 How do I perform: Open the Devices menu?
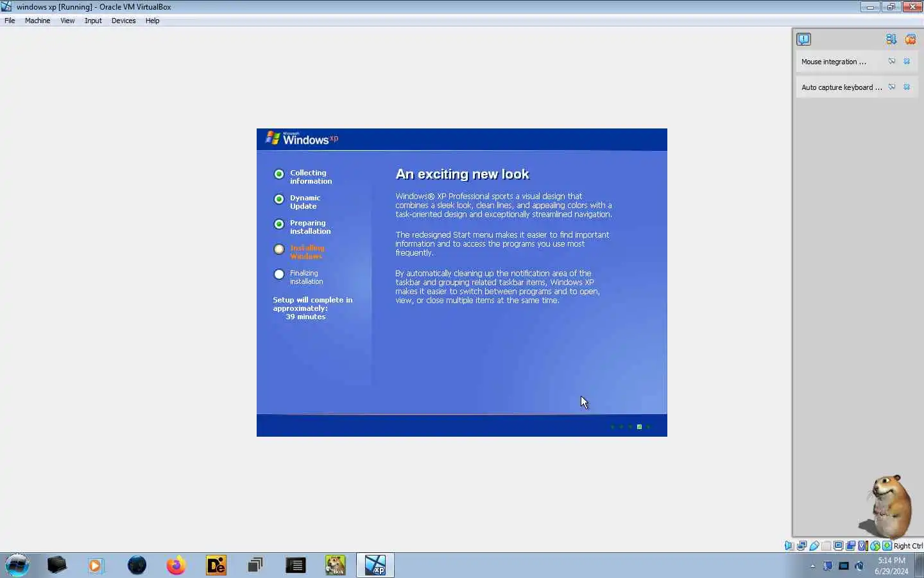tap(123, 21)
